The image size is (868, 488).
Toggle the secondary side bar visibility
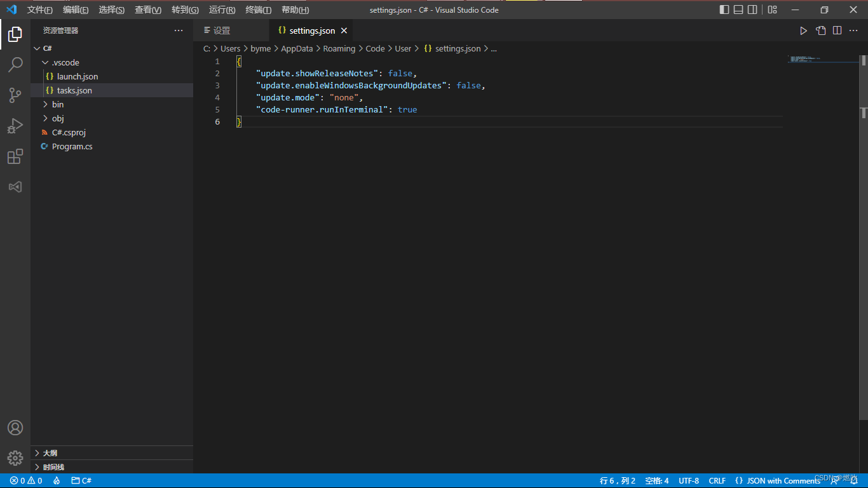[x=752, y=10]
